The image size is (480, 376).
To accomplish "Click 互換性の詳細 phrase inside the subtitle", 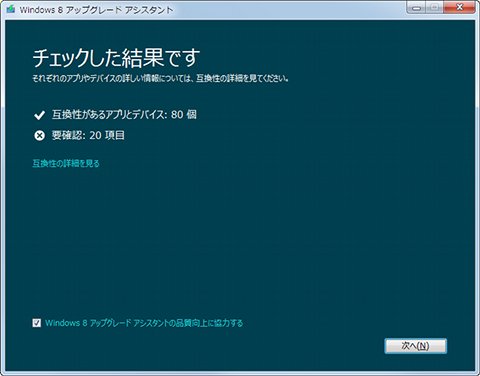I will point(217,79).
